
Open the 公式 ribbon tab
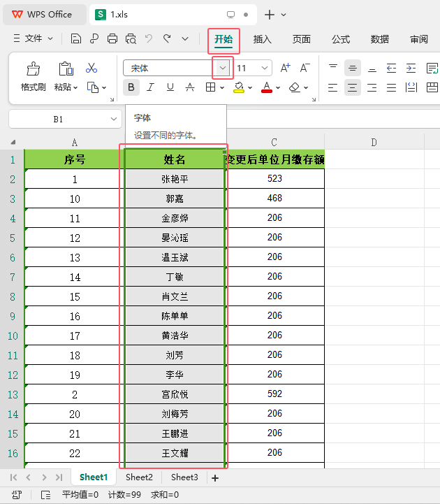[x=341, y=39]
